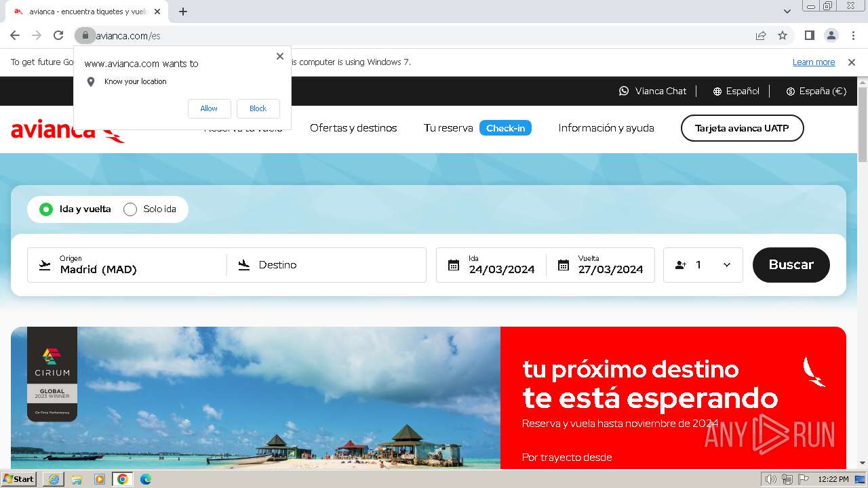The height and width of the screenshot is (488, 868).
Task: Open Chrome three-dot menu
Action: tap(852, 35)
